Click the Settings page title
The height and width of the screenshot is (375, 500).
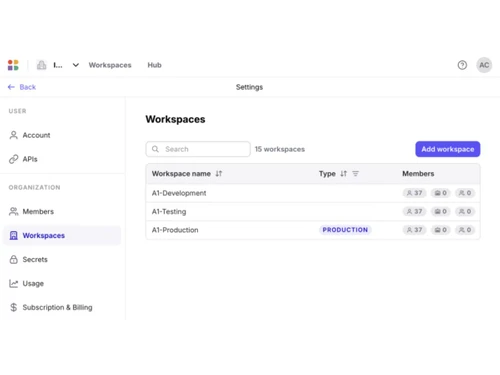pyautogui.click(x=249, y=87)
